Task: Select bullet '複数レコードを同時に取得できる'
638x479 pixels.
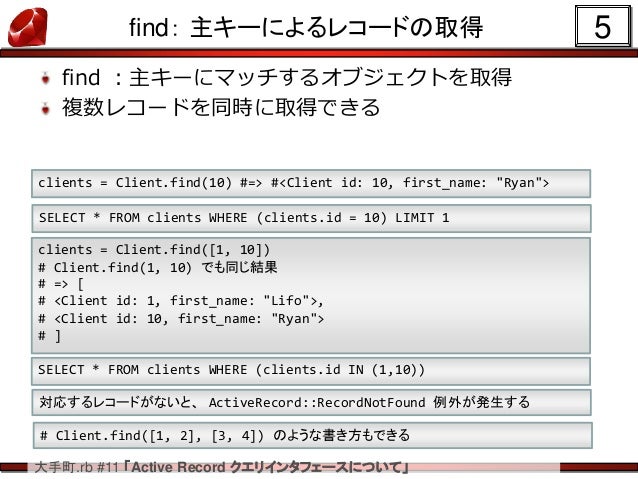Action: (221, 107)
